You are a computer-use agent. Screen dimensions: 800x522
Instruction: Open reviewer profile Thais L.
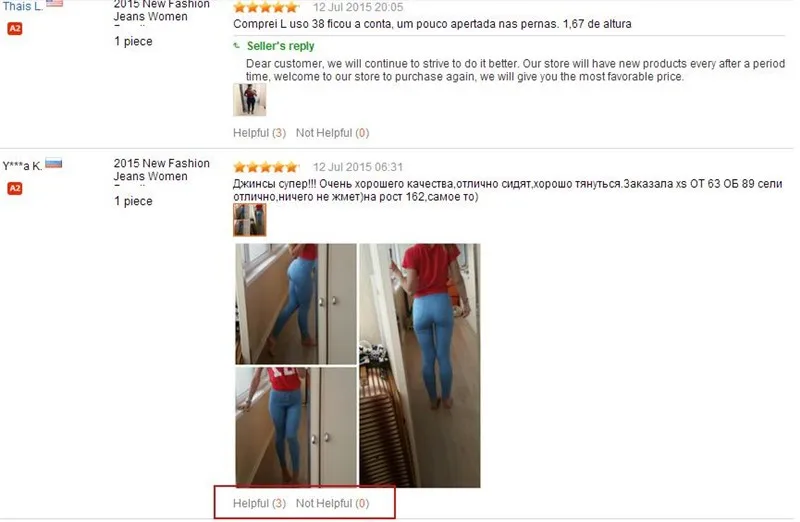pyautogui.click(x=22, y=6)
